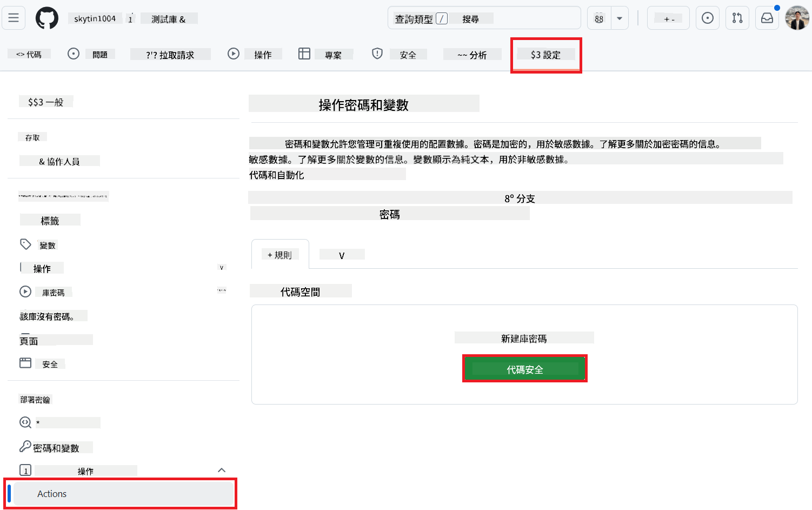Open the 分析 tab
The image size is (812, 510).
coord(472,55)
